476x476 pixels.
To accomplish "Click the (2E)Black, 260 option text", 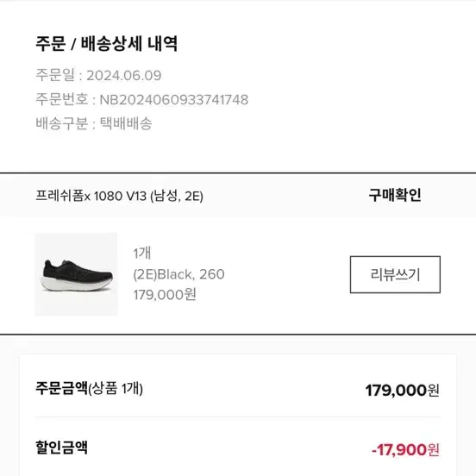I will coord(178,274).
